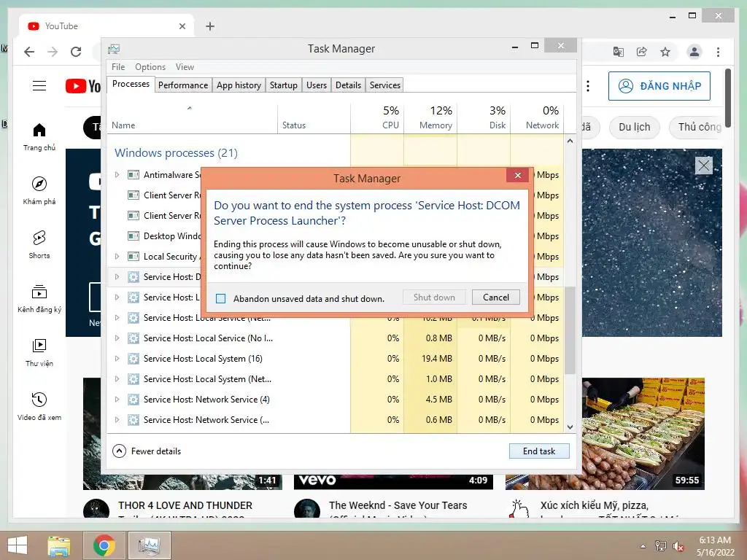Viewport: 747px width, 560px height.
Task: Expand the Local Security Authority row
Action: (117, 257)
